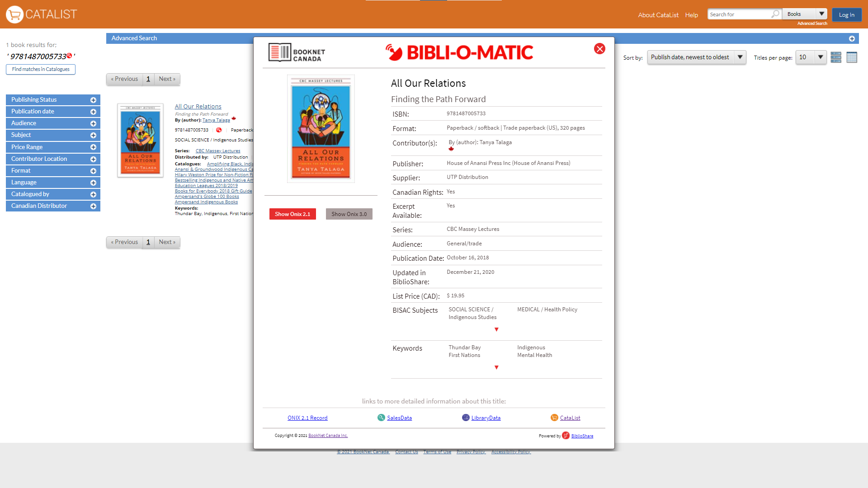Expand the Advanced Search plus icon
This screenshot has width=868, height=488.
(852, 38)
